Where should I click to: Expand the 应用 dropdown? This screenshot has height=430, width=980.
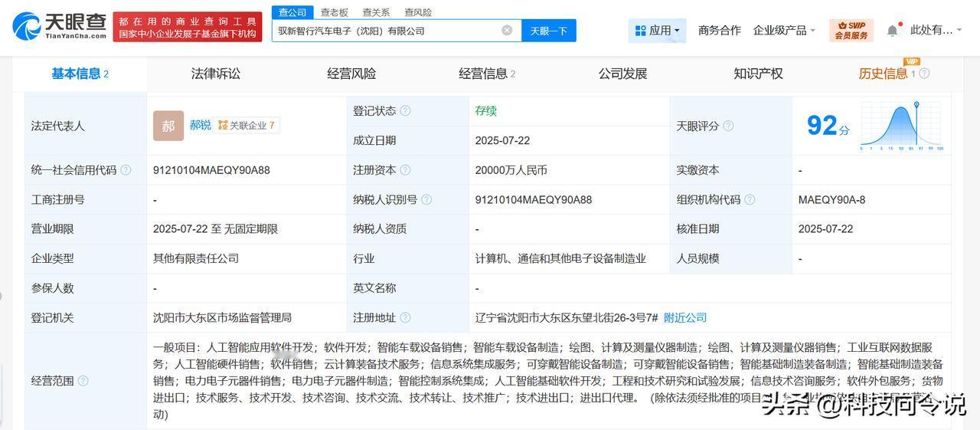[x=658, y=31]
